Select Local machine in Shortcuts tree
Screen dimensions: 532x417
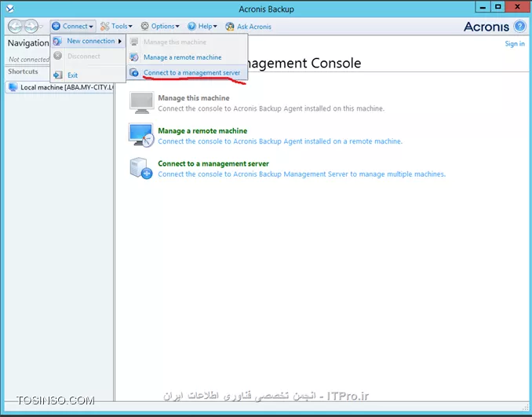pos(60,87)
